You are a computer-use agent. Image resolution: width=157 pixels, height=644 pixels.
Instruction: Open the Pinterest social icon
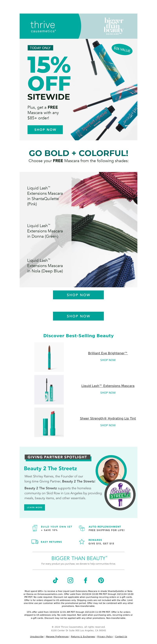pos(101,580)
